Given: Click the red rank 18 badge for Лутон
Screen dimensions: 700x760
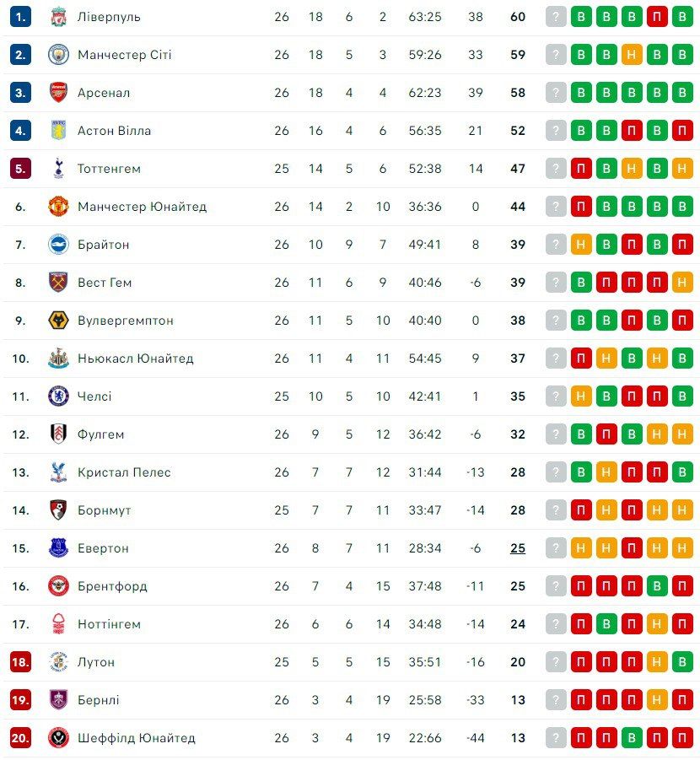Looking at the screenshot, I should point(21,662).
